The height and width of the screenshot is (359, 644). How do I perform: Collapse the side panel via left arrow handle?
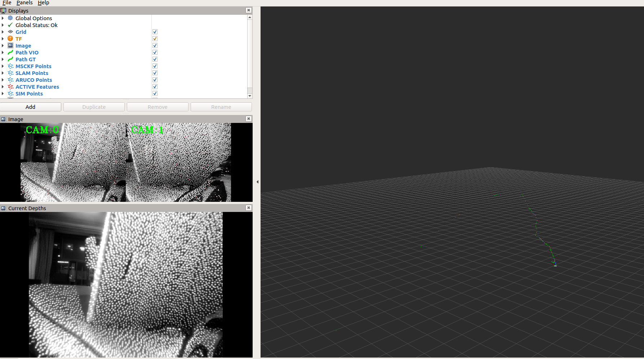click(257, 182)
